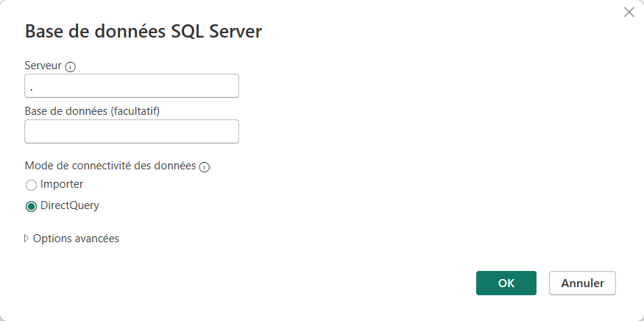Click the Serveur label text
The width and height of the screenshot is (644, 321).
(43, 66)
